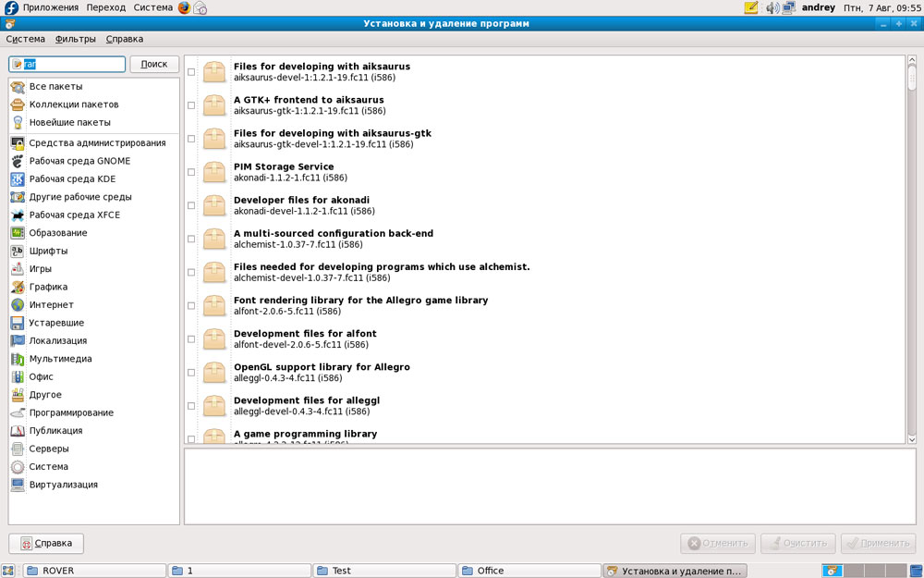This screenshot has width=924, height=578.
Task: Click the Legacy (Устаревшие) floppy icon
Action: pos(18,323)
